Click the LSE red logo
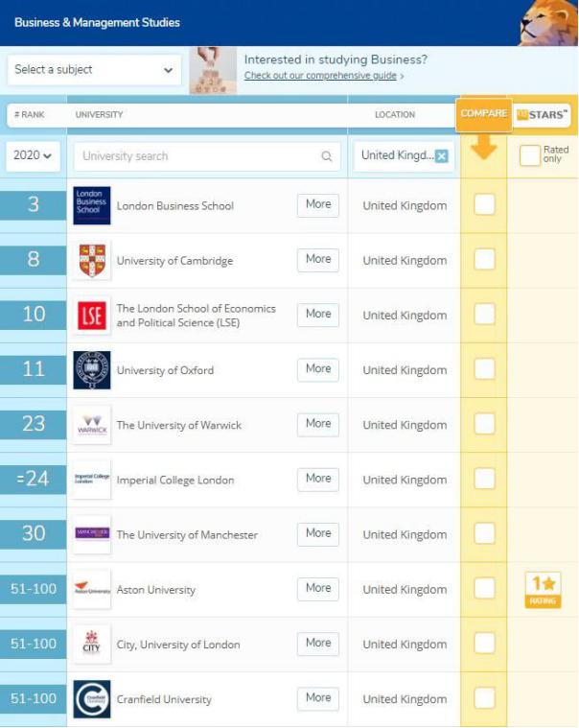Viewport: 579px width, 728px height. [x=92, y=316]
